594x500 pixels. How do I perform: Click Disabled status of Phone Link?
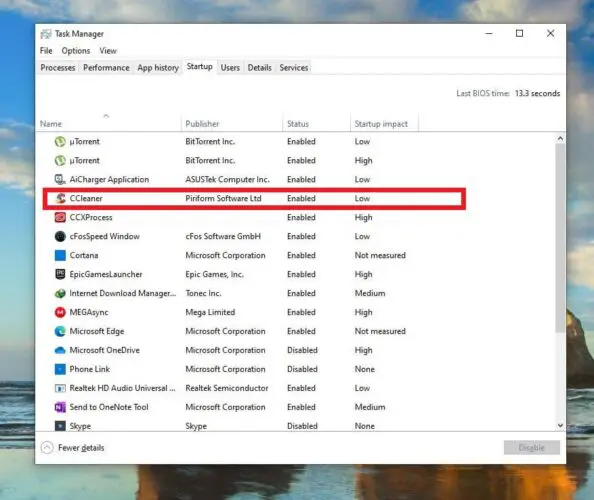pyautogui.click(x=302, y=369)
